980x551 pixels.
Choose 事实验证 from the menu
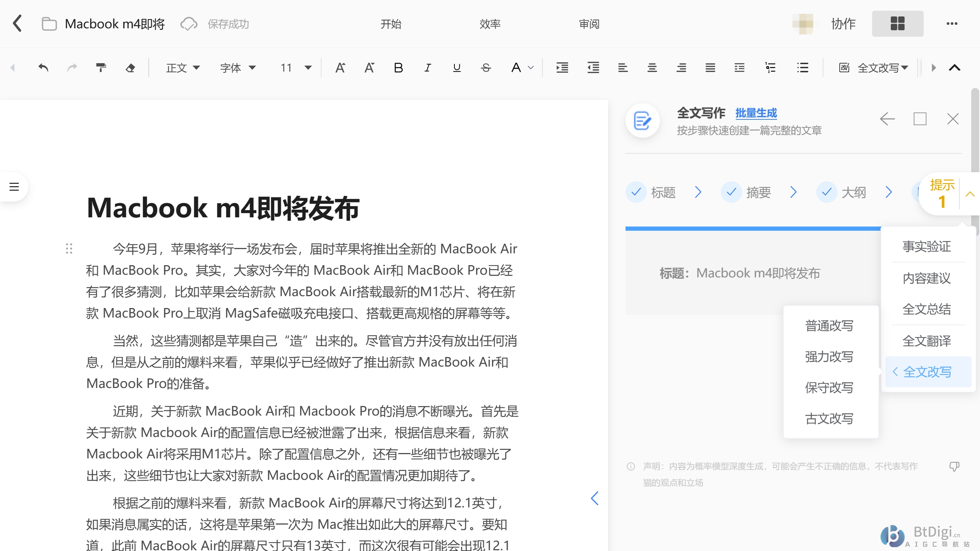pyautogui.click(x=927, y=246)
